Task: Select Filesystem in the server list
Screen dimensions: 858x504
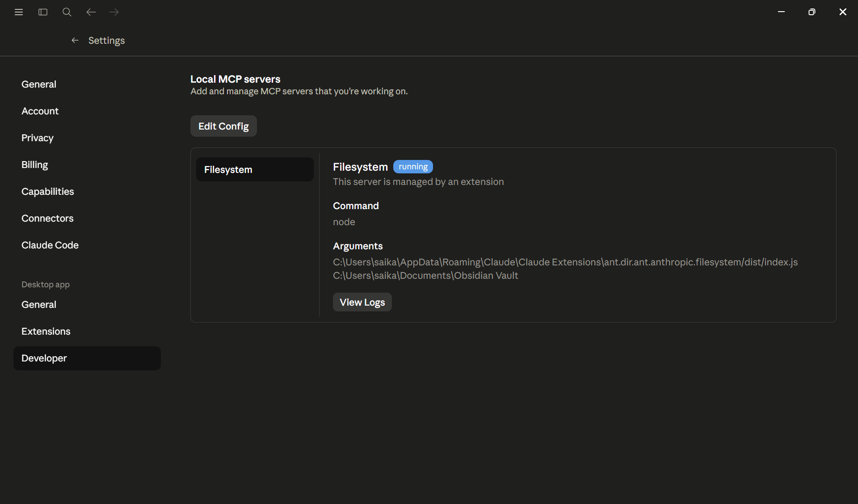Action: 255,169
